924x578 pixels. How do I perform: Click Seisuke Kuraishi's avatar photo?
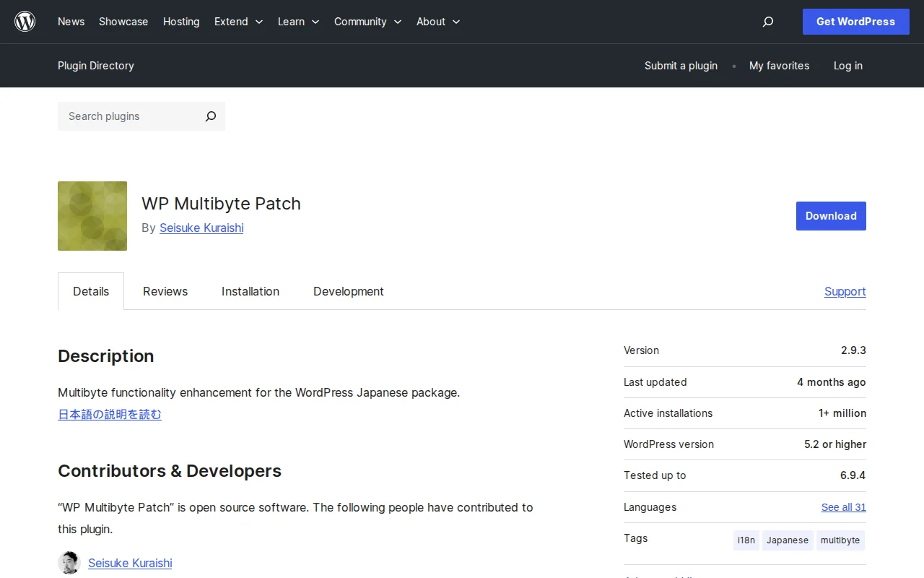pyautogui.click(x=69, y=562)
